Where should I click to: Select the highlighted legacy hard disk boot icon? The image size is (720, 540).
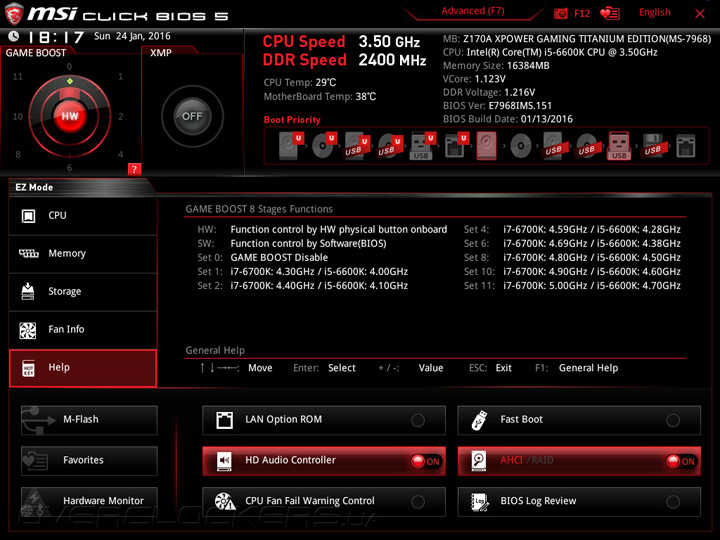(487, 146)
